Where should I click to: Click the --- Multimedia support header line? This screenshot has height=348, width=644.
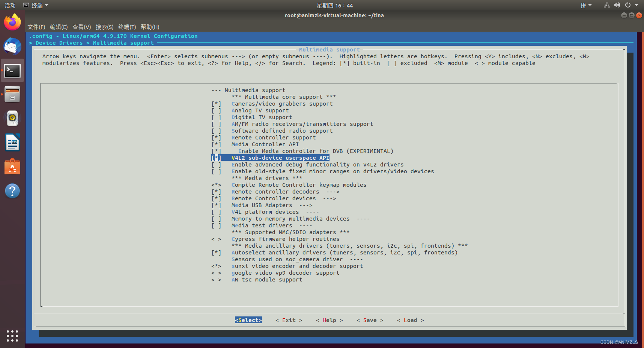[248, 90]
